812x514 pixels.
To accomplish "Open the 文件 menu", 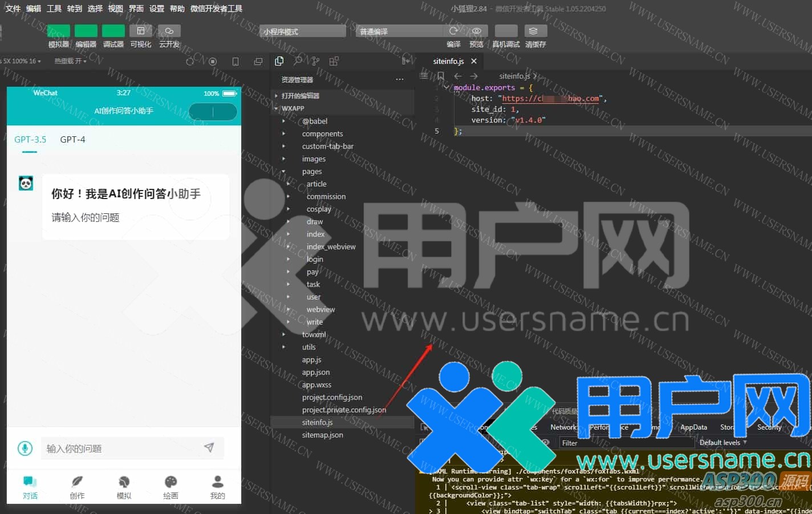I will pyautogui.click(x=13, y=9).
